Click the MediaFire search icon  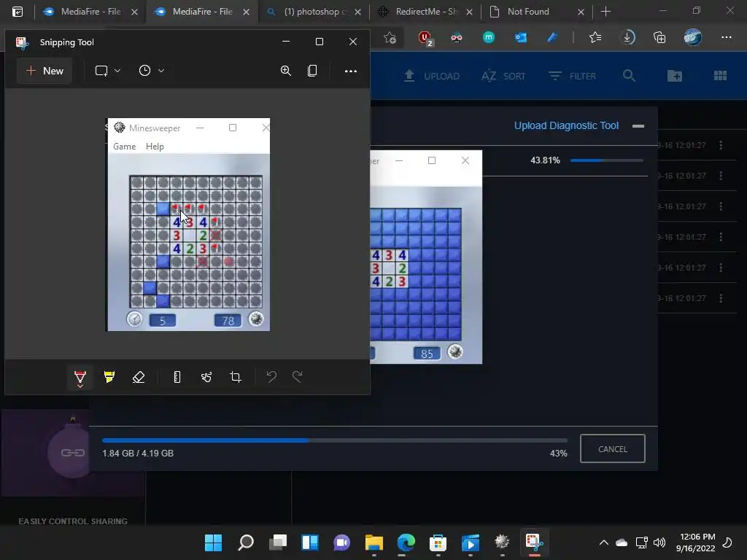(x=629, y=76)
